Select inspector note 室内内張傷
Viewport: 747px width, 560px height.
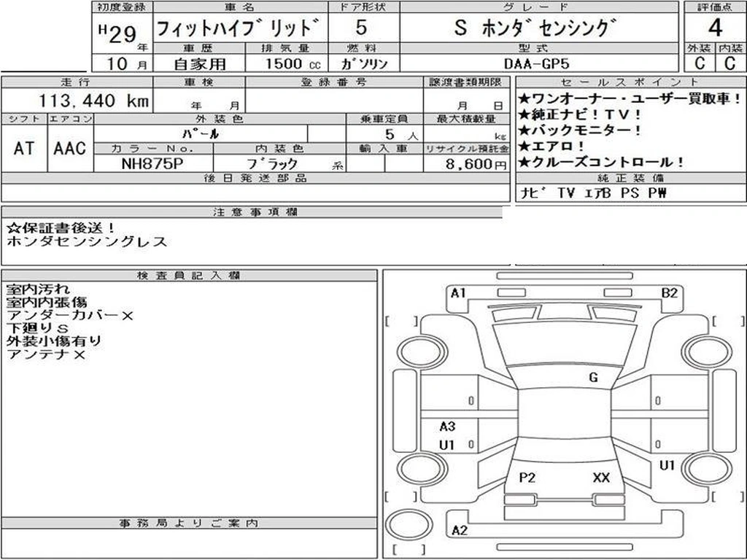coord(46,303)
